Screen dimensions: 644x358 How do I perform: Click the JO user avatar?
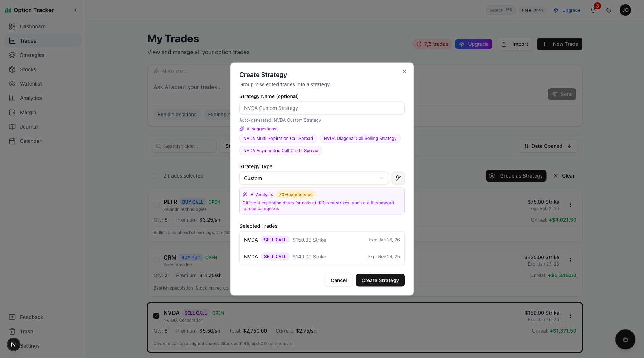625,10
